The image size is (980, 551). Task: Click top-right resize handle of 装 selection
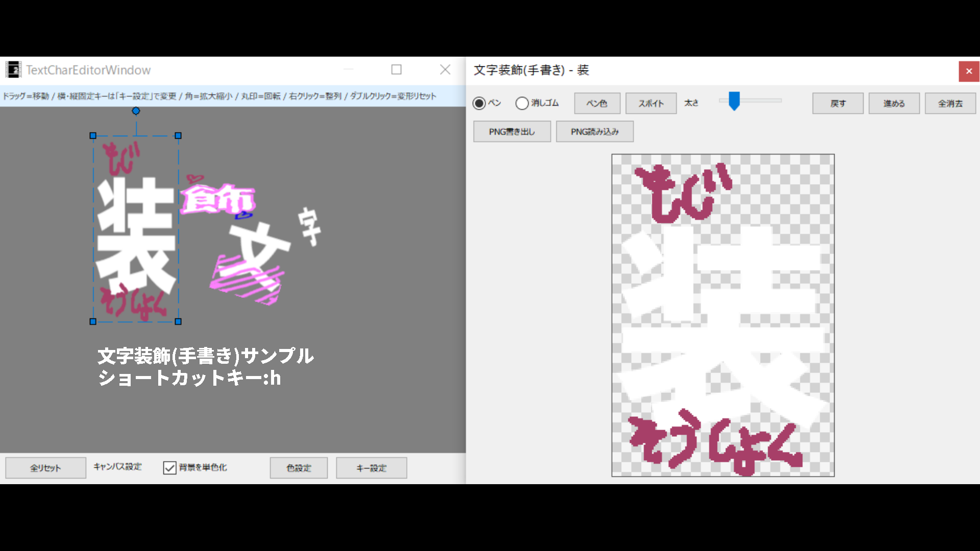tap(178, 136)
